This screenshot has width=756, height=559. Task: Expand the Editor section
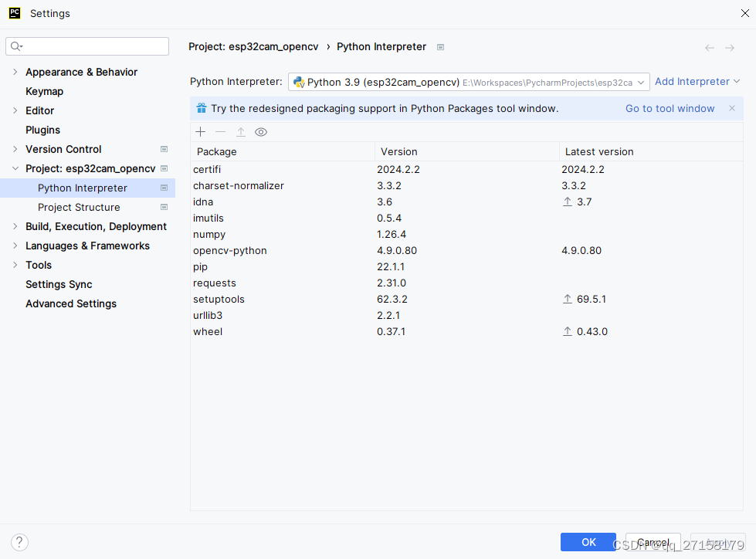[15, 110]
